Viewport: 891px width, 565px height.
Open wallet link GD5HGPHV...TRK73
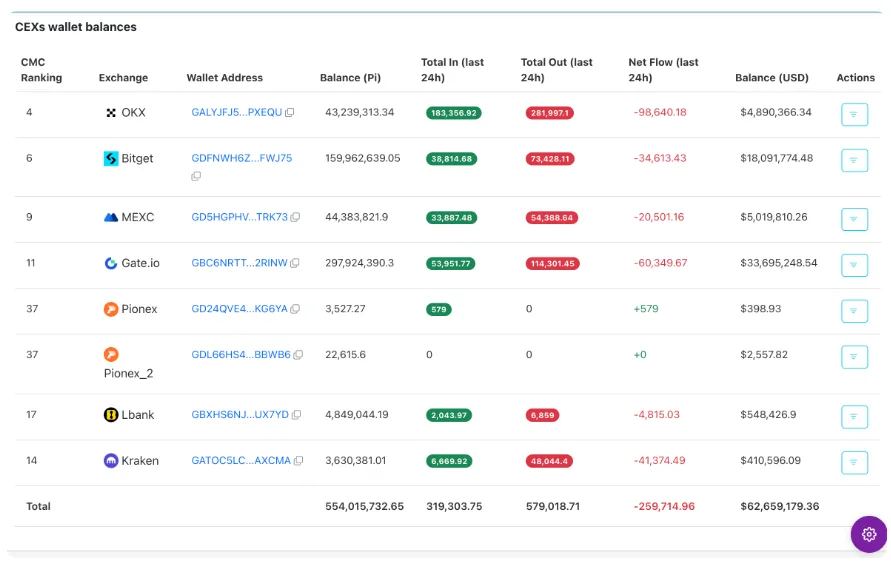(x=239, y=217)
